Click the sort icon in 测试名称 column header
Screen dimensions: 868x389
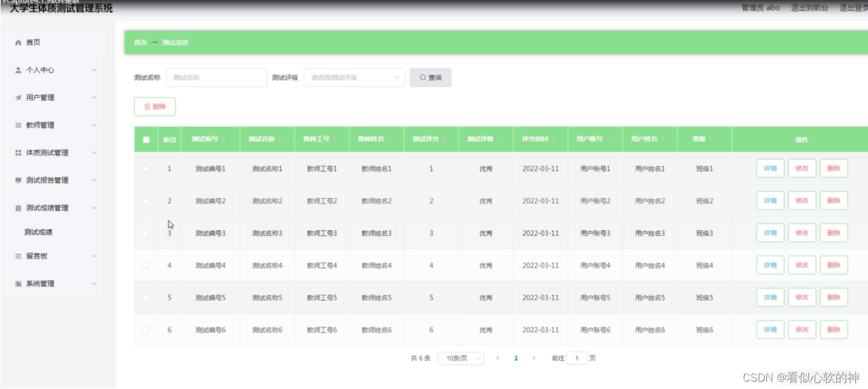click(x=281, y=139)
